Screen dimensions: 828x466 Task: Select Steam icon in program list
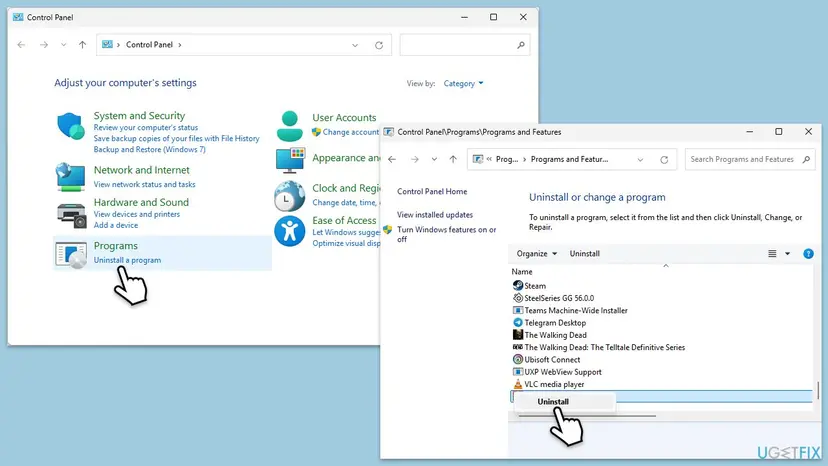518,285
